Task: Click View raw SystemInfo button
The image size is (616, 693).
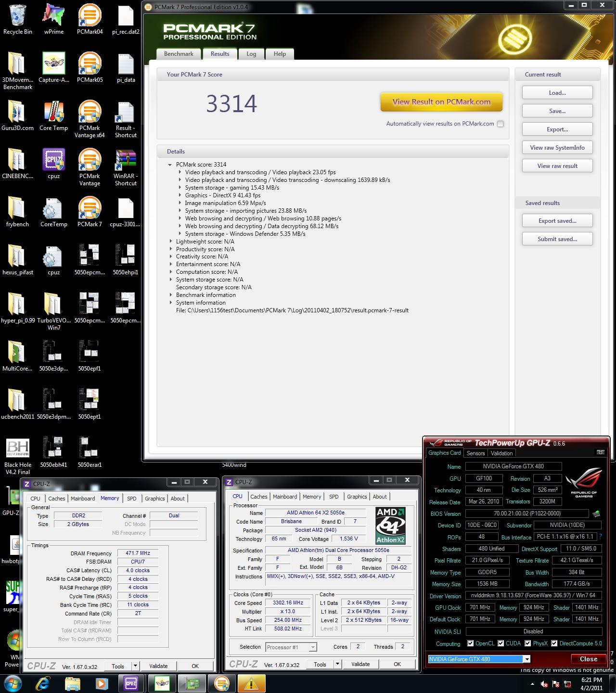Action: (557, 148)
